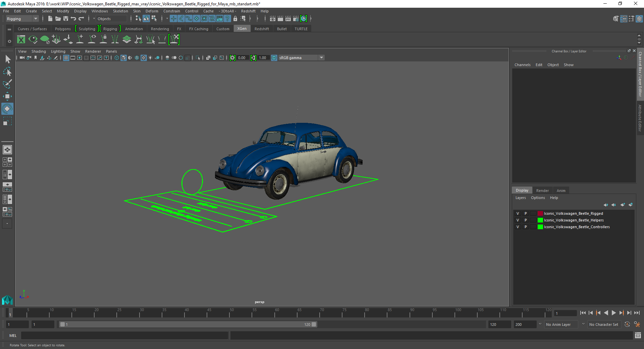Click XGen preview eye shelf icon

click(x=33, y=40)
